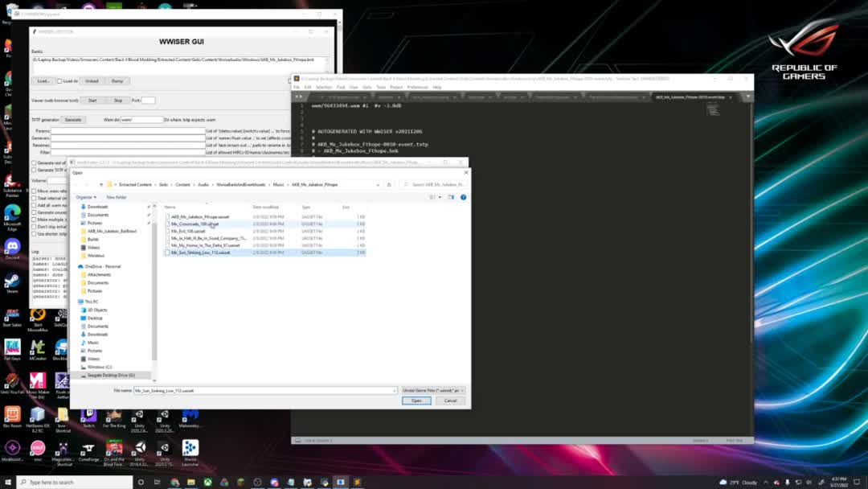Toggle 'Add all .wem' checkbox in Wwiser
The width and height of the screenshot is (868, 489).
tap(35, 205)
